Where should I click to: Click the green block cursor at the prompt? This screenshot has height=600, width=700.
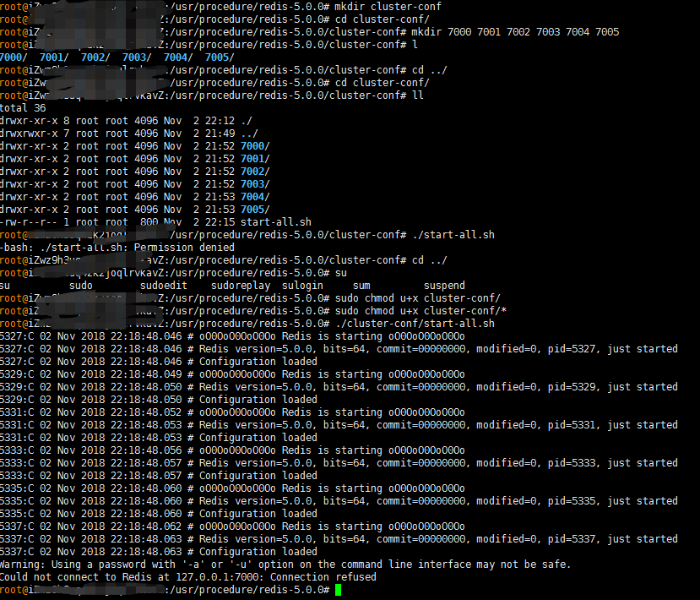tap(338, 589)
